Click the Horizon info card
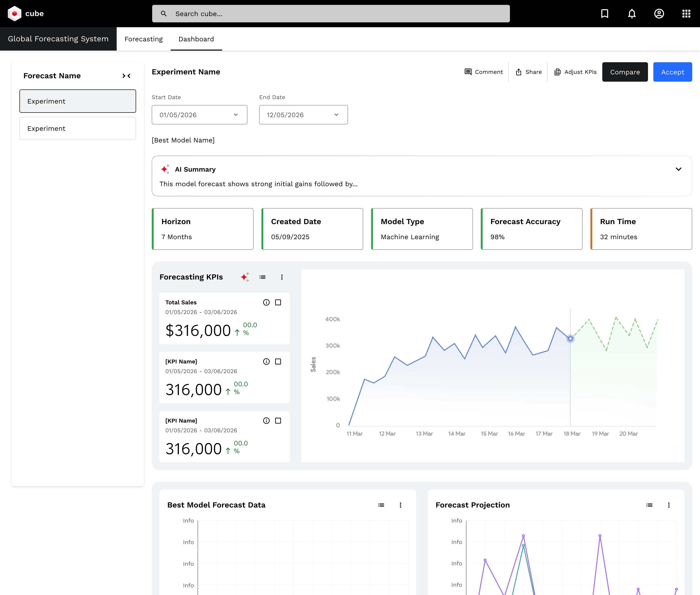The width and height of the screenshot is (700, 595). click(202, 229)
